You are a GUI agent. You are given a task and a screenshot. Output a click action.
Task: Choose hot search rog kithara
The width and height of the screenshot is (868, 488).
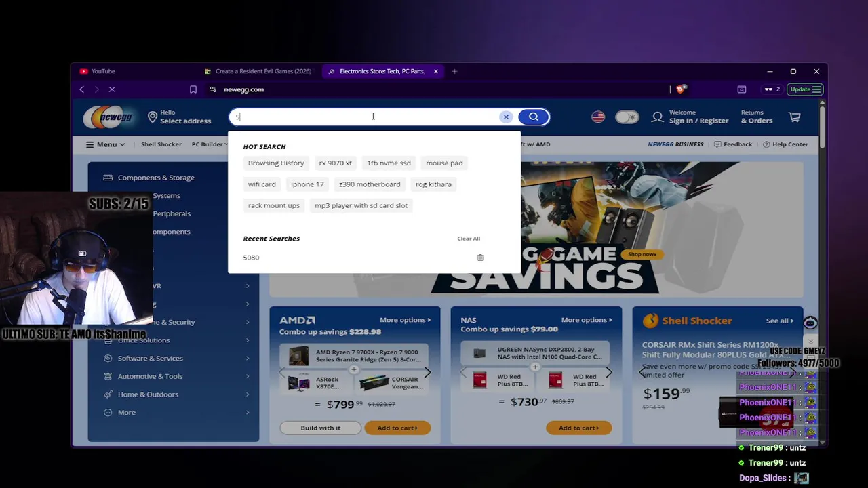(433, 184)
